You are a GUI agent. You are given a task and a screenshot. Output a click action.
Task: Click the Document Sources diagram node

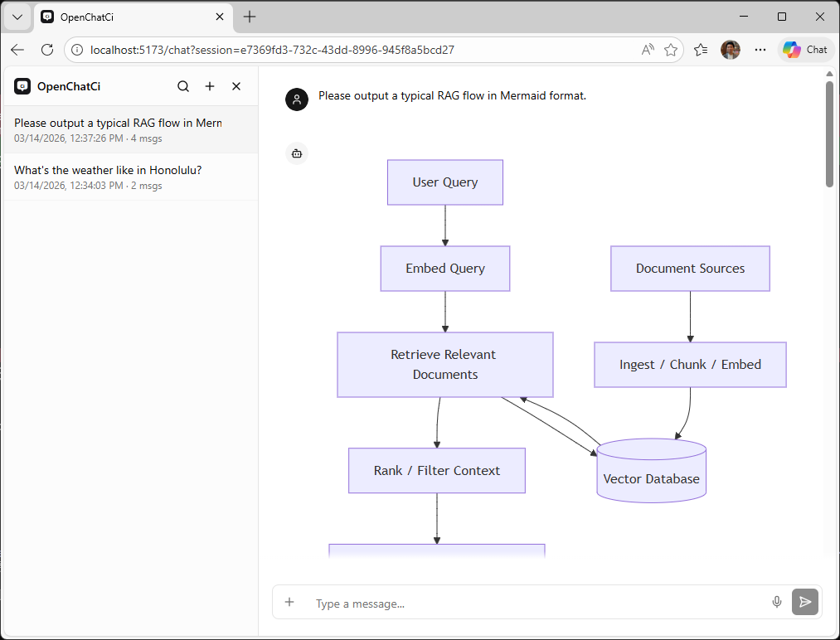pos(690,269)
